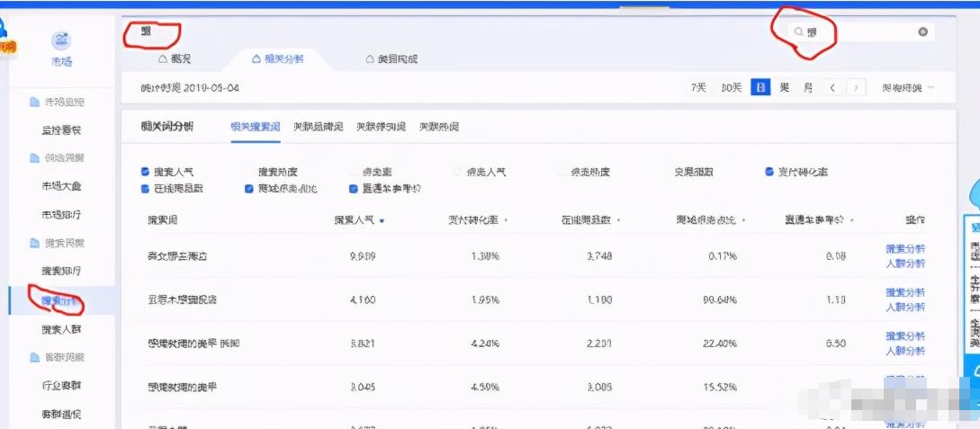980x429 pixels.
Task: Click 人群分析 link in the 22.40% row
Action: tap(905, 351)
